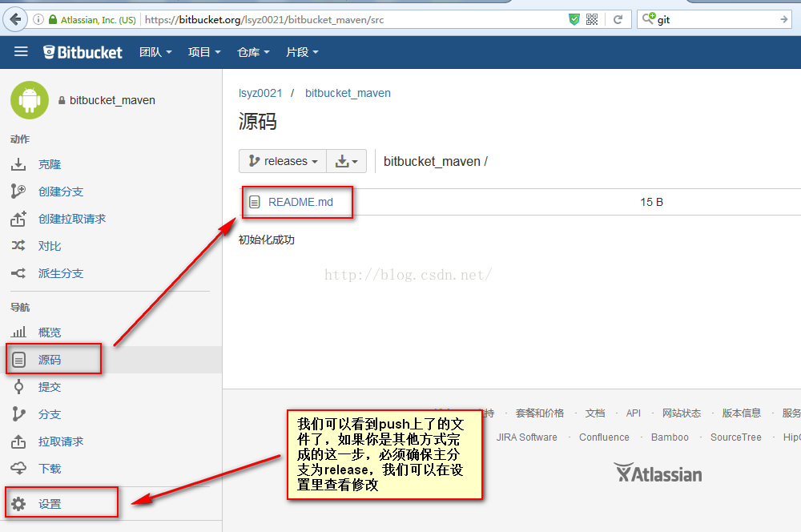Open the 网站状态 footer link
The image size is (801, 532).
click(x=682, y=413)
